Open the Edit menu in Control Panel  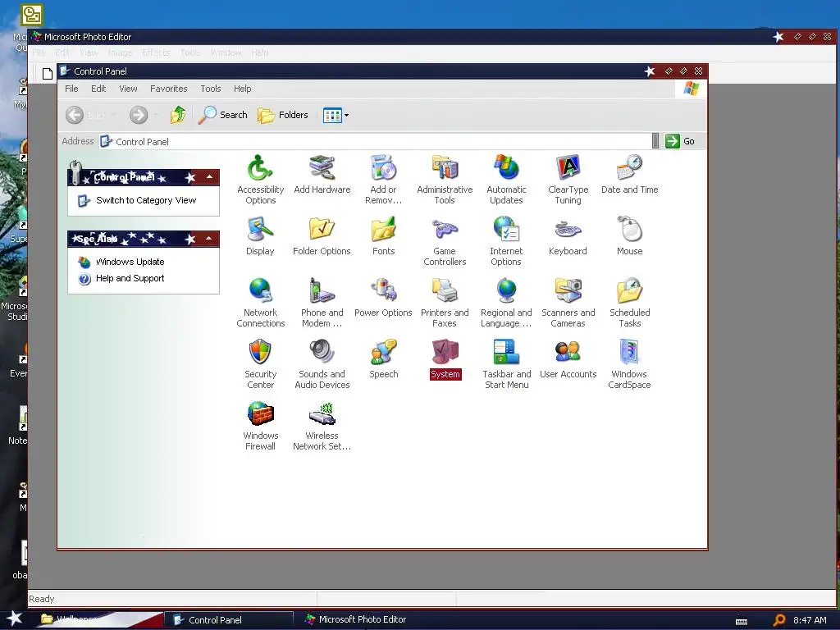coord(98,89)
